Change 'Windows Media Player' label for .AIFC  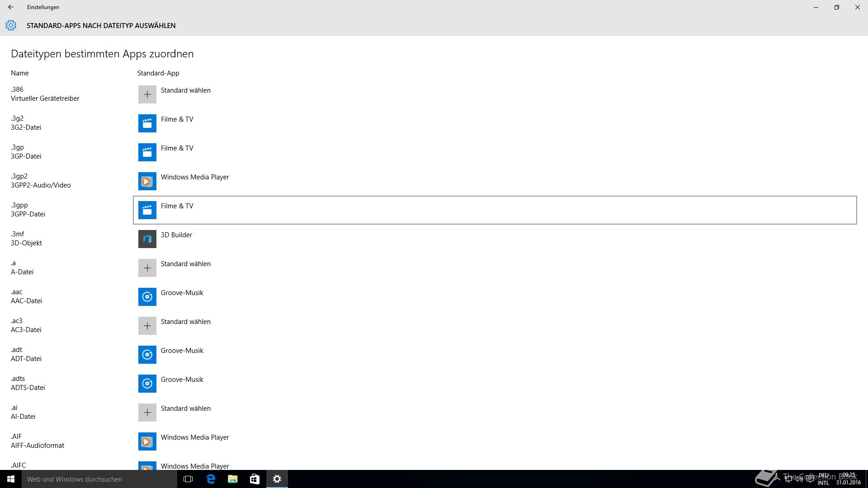195,466
